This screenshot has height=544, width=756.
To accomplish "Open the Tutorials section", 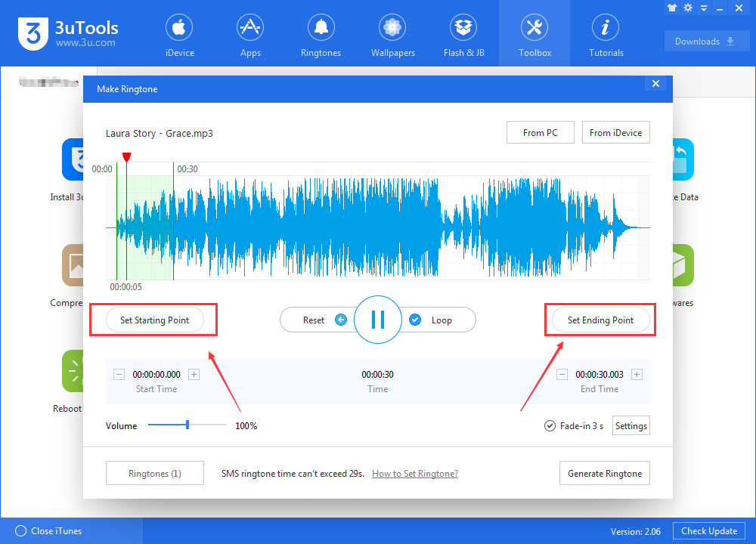I will tap(606, 36).
